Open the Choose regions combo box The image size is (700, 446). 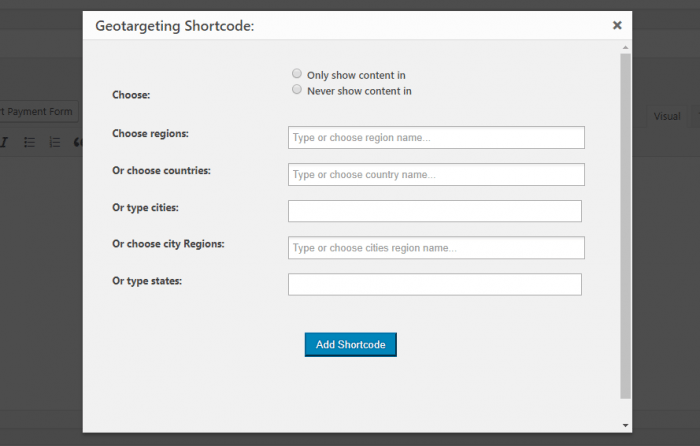pos(436,138)
